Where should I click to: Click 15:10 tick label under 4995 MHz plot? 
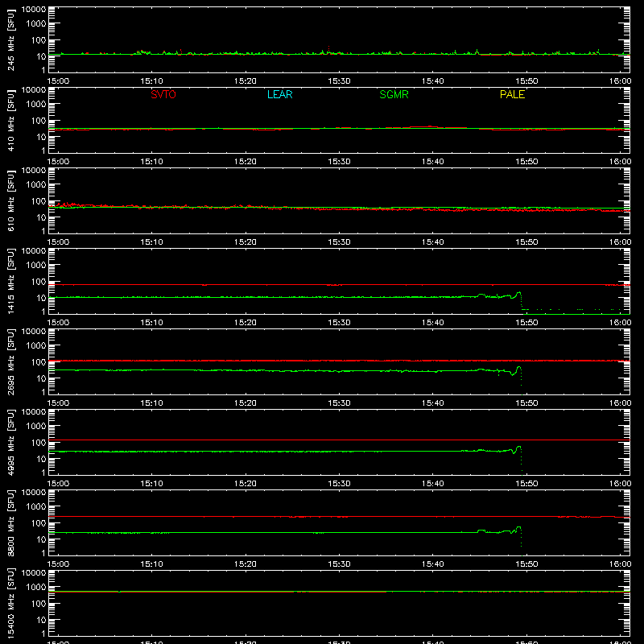tap(152, 484)
